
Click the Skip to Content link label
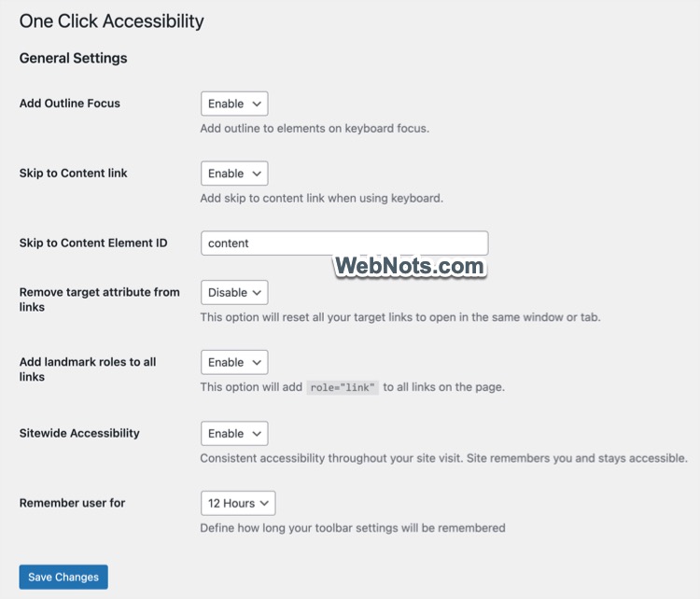tap(74, 174)
